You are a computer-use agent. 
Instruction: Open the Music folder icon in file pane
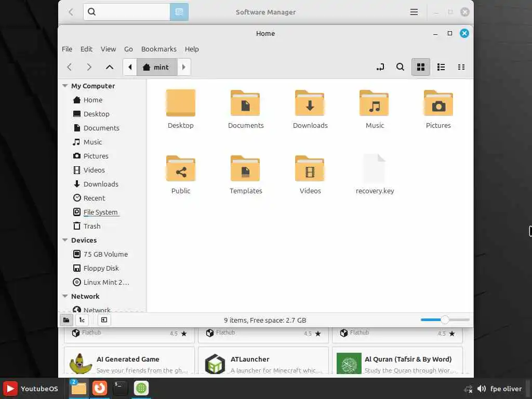pos(374,103)
